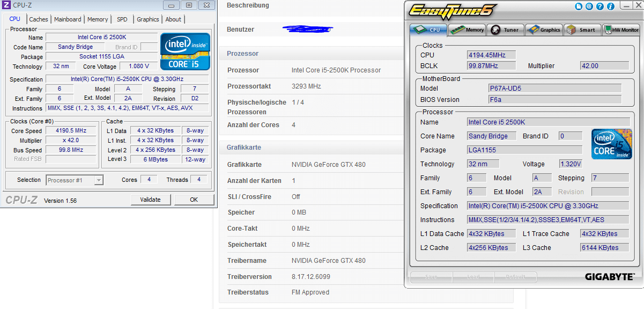Viewport: 644px width, 309px height.
Task: Click the Prozessortakt value 3293 MHz
Action: pos(306,86)
